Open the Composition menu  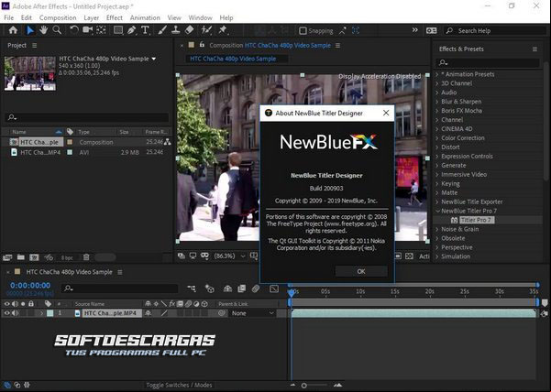[x=58, y=17]
